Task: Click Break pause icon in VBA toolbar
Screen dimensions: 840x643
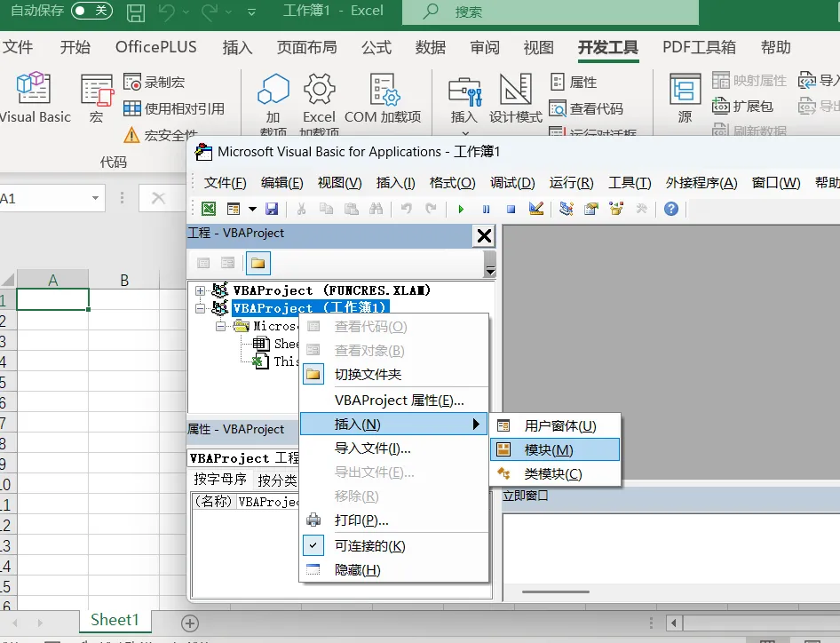Action: pyautogui.click(x=486, y=209)
